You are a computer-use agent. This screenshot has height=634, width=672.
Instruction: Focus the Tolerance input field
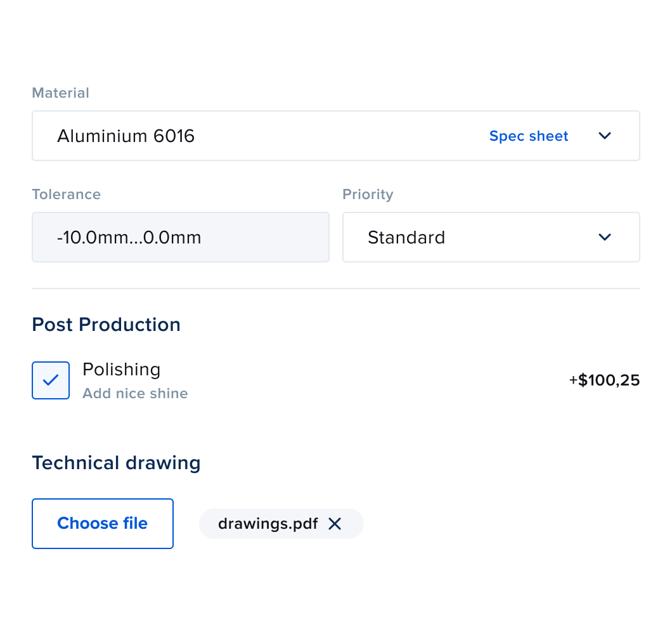[180, 237]
